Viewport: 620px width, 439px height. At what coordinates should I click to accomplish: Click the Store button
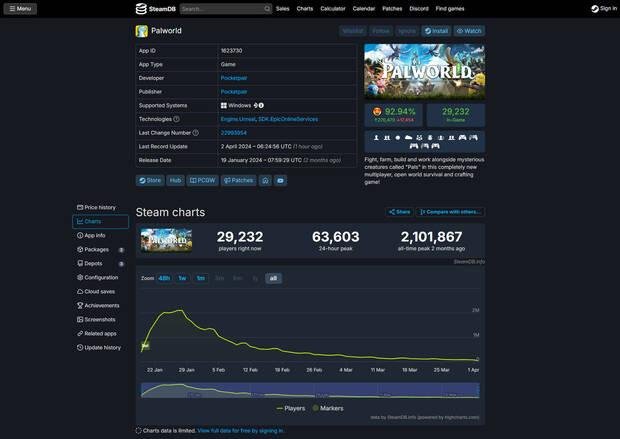[x=150, y=180]
